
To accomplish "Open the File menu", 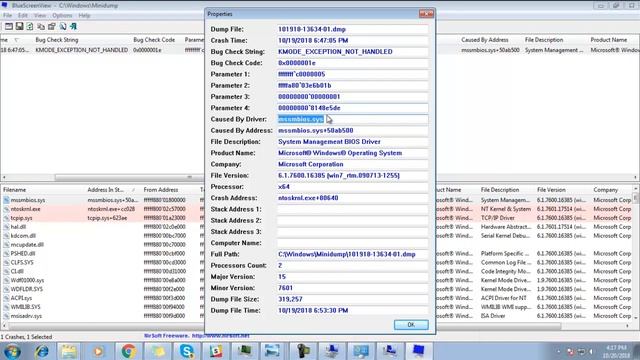I will click(x=7, y=16).
